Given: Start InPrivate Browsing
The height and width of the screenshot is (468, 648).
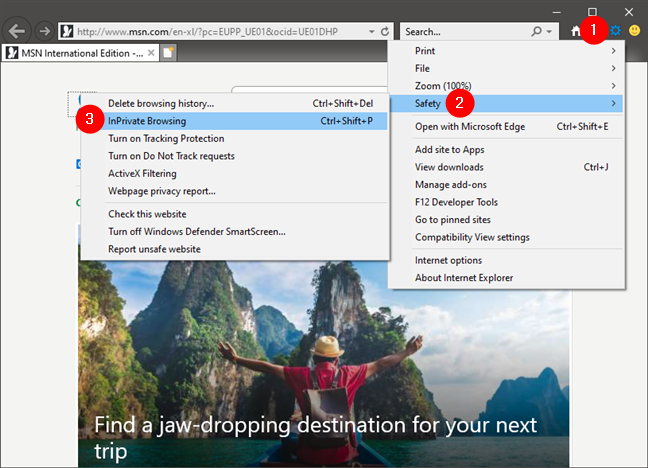Looking at the screenshot, I should pyautogui.click(x=234, y=121).
